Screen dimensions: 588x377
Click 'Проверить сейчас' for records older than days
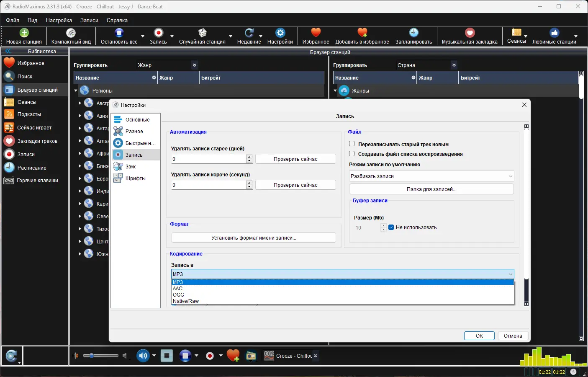[x=295, y=159]
